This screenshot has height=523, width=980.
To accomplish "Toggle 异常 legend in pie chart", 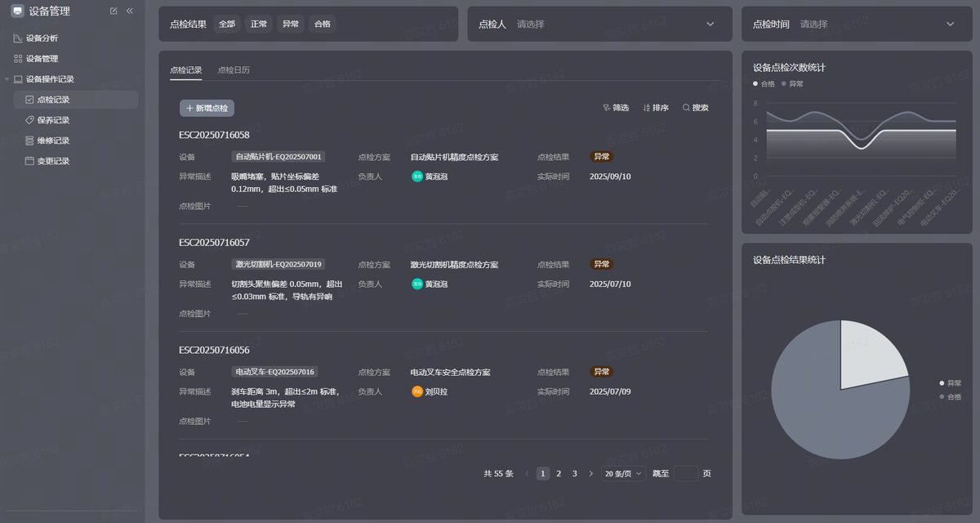I will point(951,383).
